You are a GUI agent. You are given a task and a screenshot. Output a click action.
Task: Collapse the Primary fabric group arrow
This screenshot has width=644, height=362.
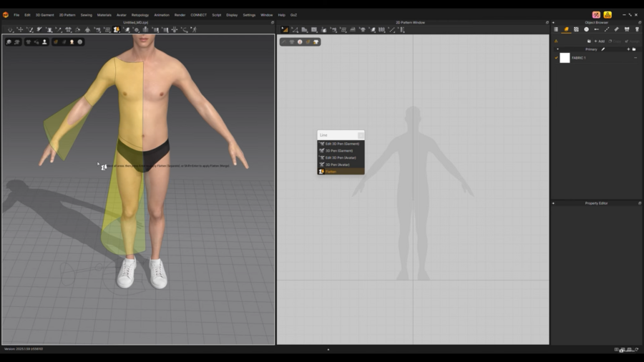[558, 49]
